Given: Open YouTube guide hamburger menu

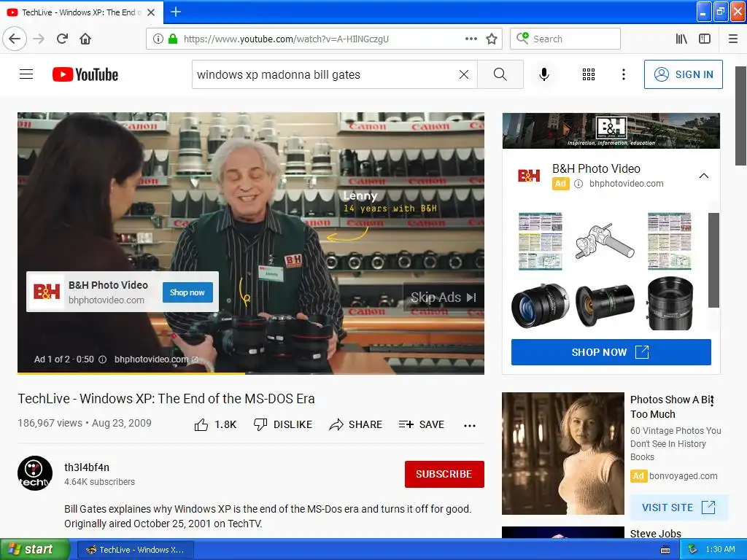Looking at the screenshot, I should click(26, 74).
